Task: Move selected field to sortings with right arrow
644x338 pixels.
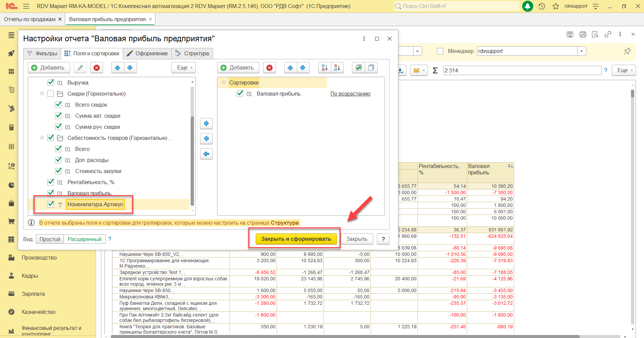Action: coord(206,123)
